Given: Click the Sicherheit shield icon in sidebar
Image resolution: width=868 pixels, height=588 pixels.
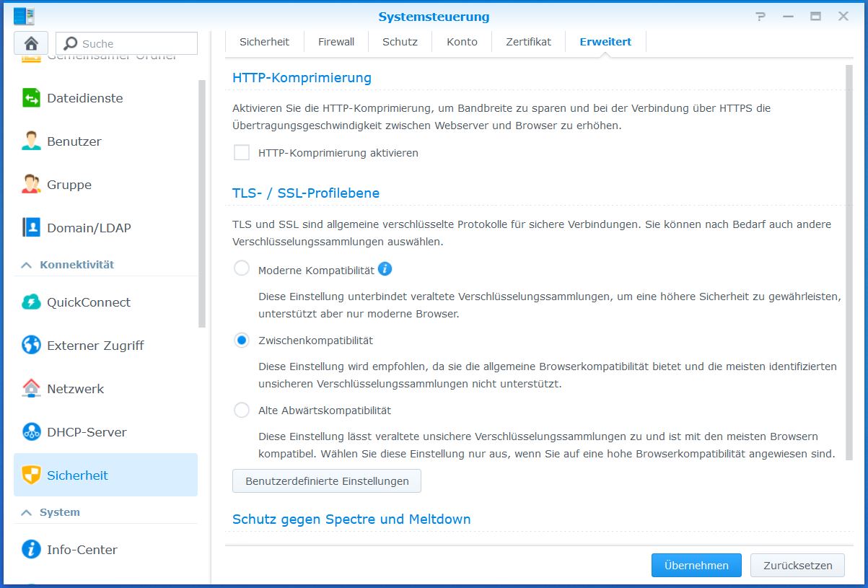Looking at the screenshot, I should tap(31, 475).
